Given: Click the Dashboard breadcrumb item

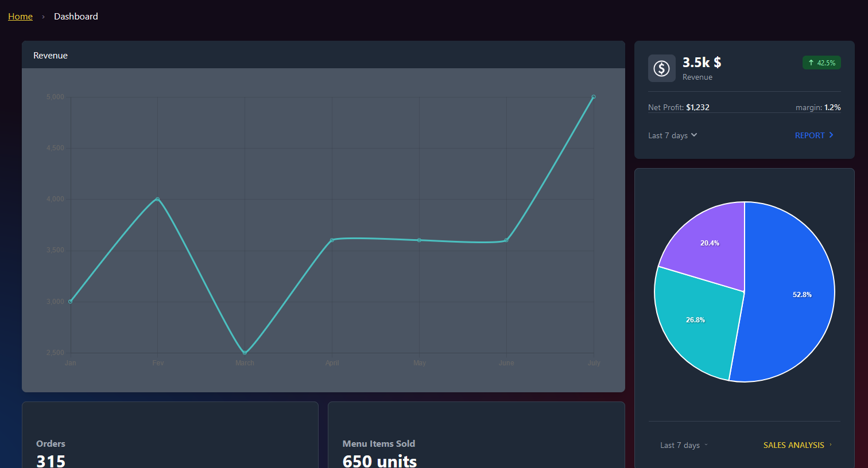Looking at the screenshot, I should tap(76, 17).
